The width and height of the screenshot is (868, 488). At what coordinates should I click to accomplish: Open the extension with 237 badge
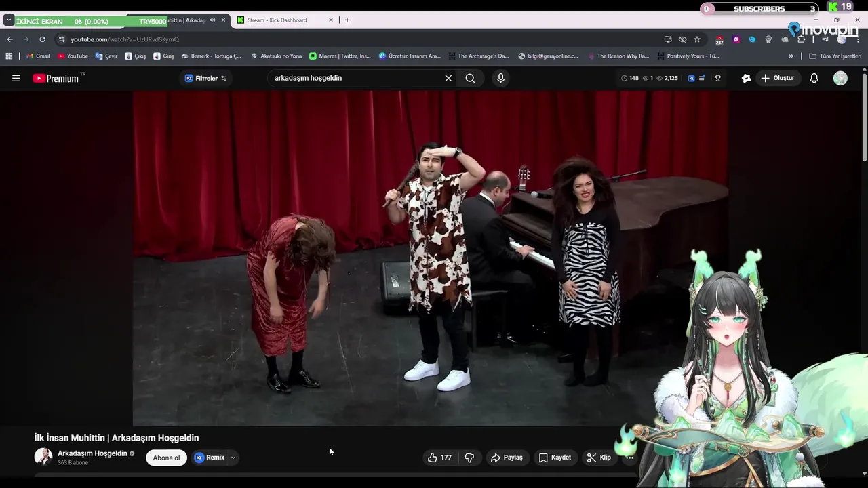click(719, 40)
